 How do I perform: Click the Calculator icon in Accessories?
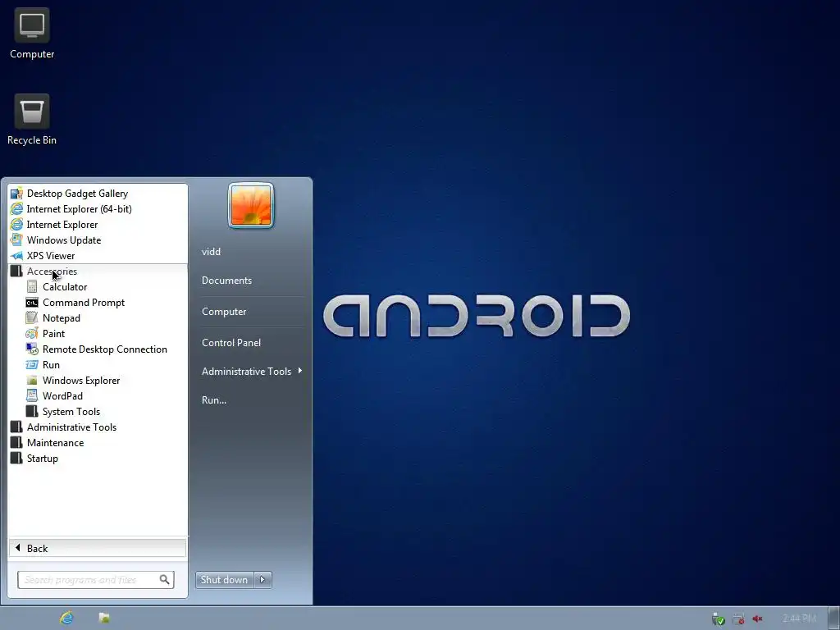[32, 286]
